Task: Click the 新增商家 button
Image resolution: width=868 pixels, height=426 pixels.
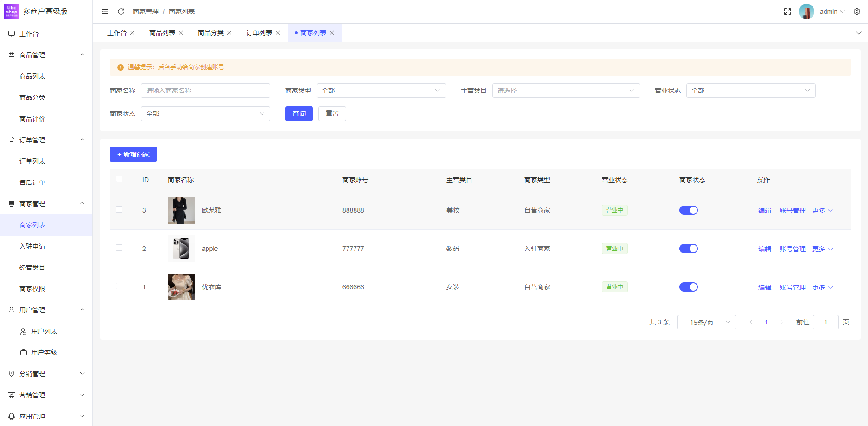Action: pos(133,154)
